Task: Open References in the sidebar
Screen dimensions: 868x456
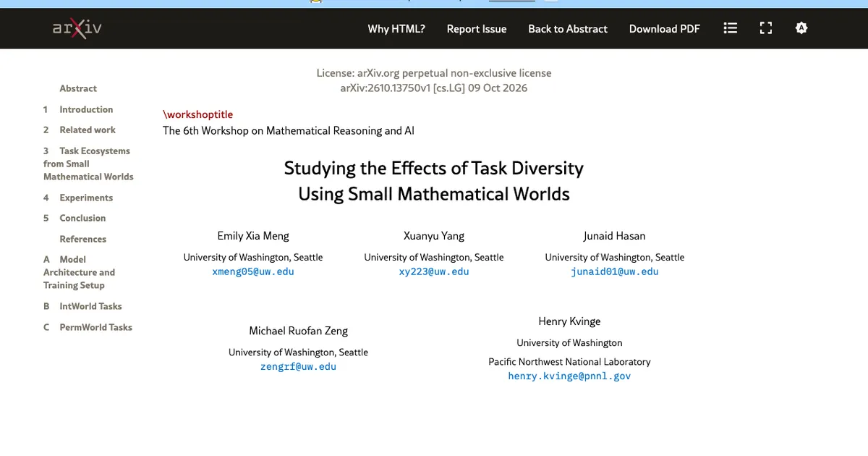Action: (x=82, y=239)
